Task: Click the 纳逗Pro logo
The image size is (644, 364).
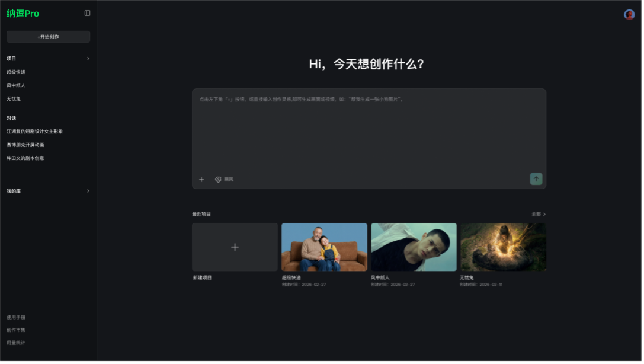Action: click(23, 14)
